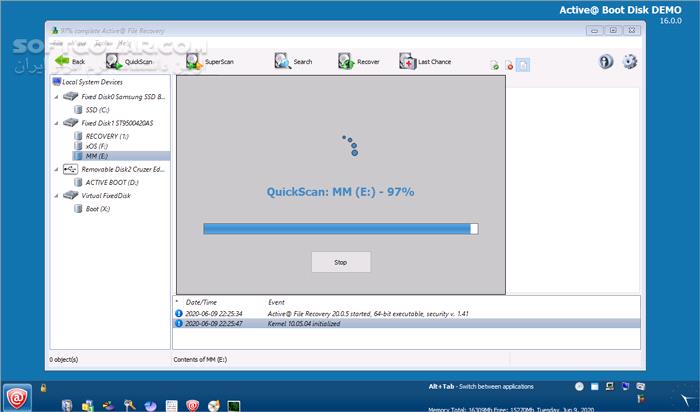Viewport: 700px width, 412px height.
Task: Click the round white system tray icon
Action: [x=579, y=387]
